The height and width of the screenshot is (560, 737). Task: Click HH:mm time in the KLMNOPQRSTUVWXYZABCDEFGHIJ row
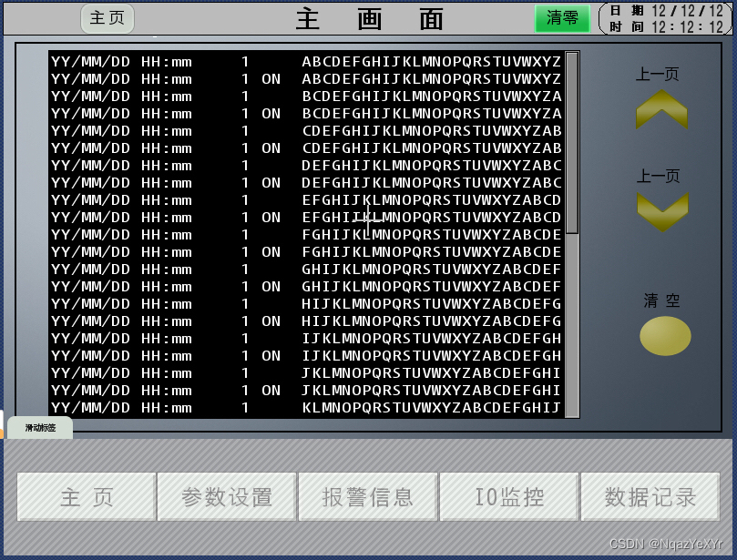point(167,408)
